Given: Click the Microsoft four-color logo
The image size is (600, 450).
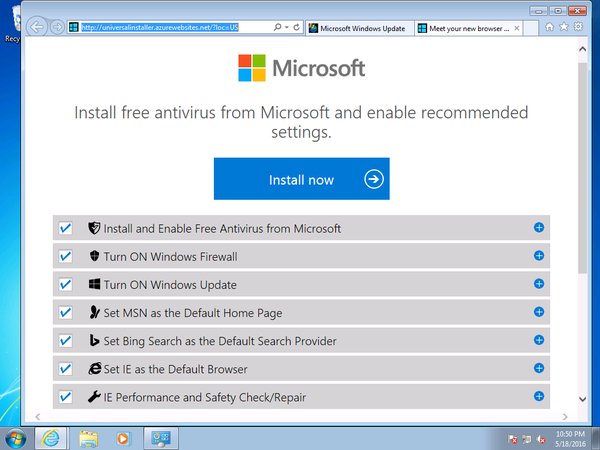Looking at the screenshot, I should [x=252, y=68].
